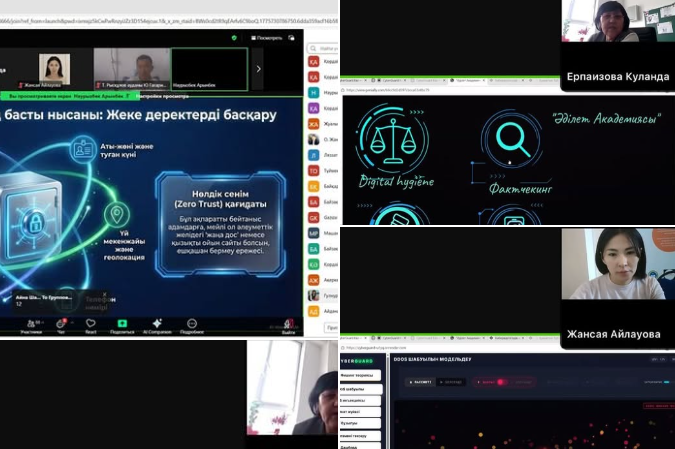Open the Участники participants panel
The height and width of the screenshot is (449, 675).
tap(31, 327)
